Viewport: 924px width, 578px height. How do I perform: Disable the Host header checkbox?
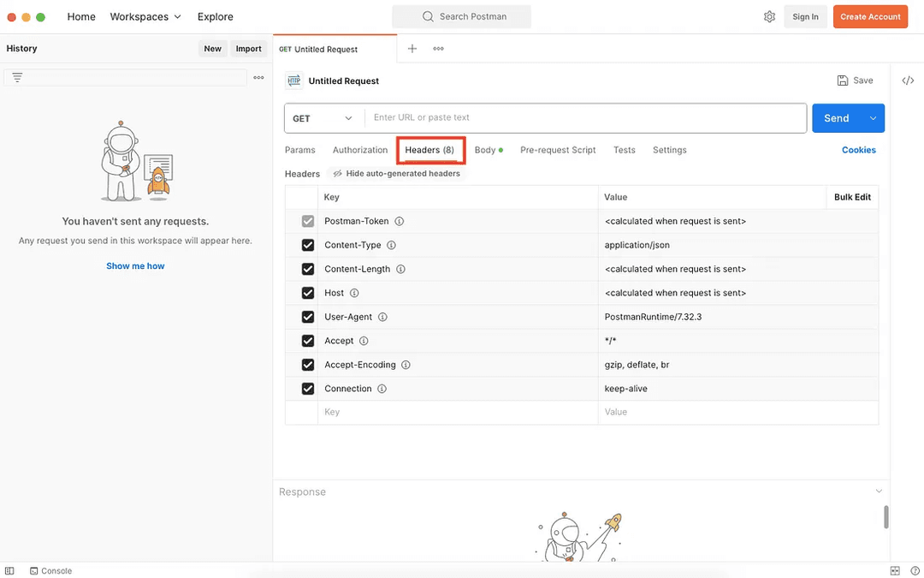[x=308, y=293]
